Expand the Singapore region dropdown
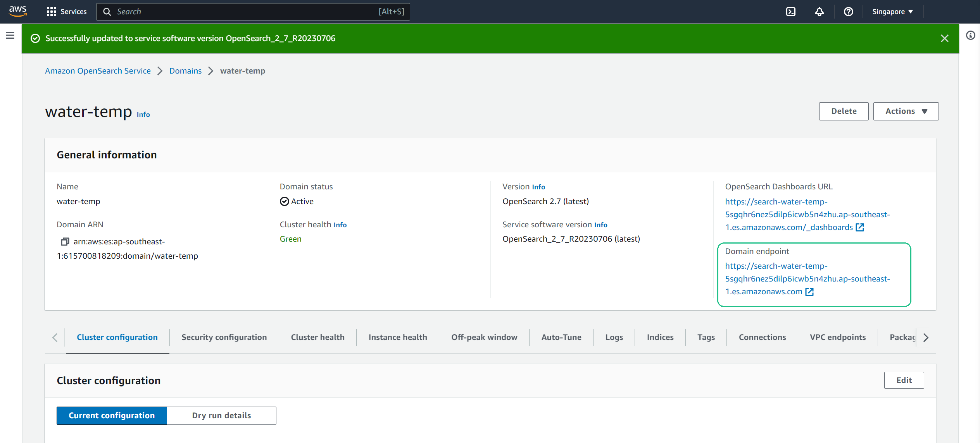The width and height of the screenshot is (980, 443). [892, 12]
